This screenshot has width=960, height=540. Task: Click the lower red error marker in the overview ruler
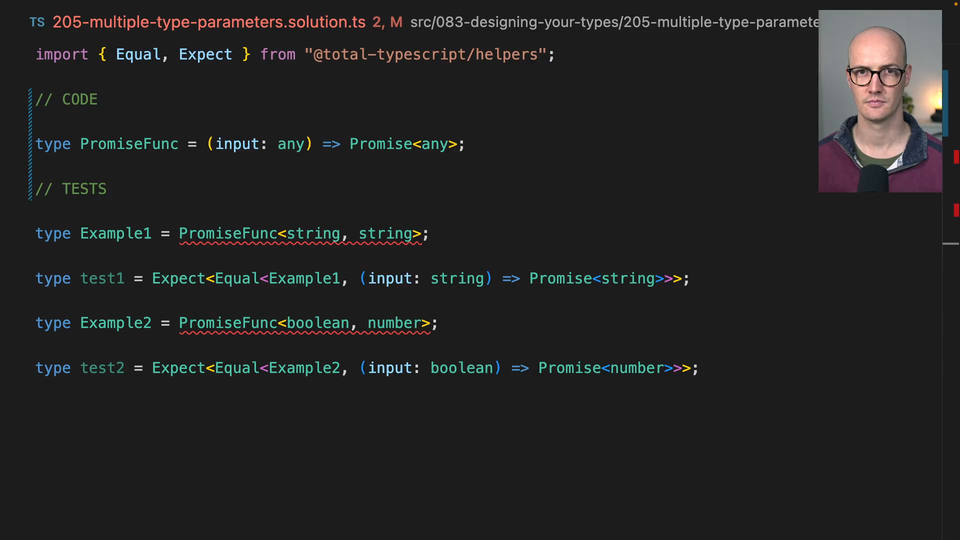point(956,210)
